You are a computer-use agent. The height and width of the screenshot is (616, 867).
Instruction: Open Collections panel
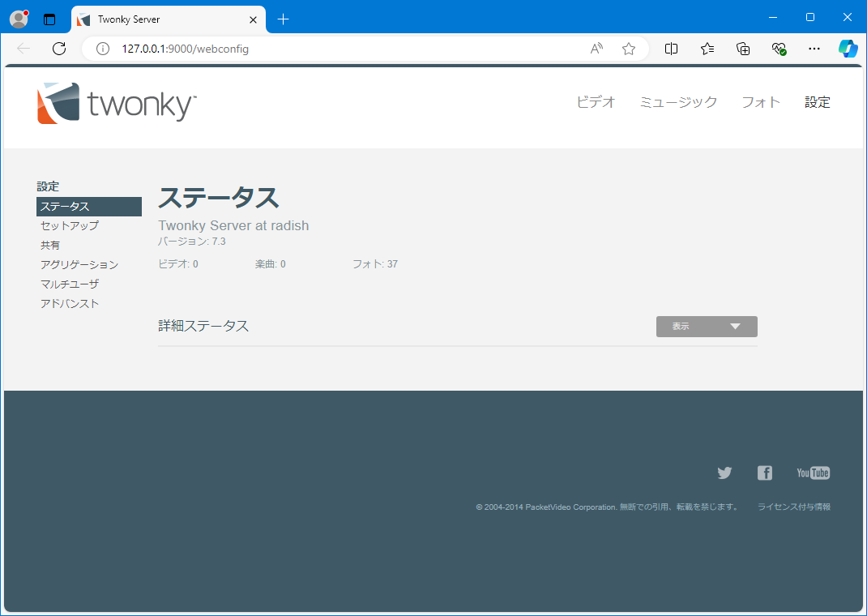click(x=743, y=49)
